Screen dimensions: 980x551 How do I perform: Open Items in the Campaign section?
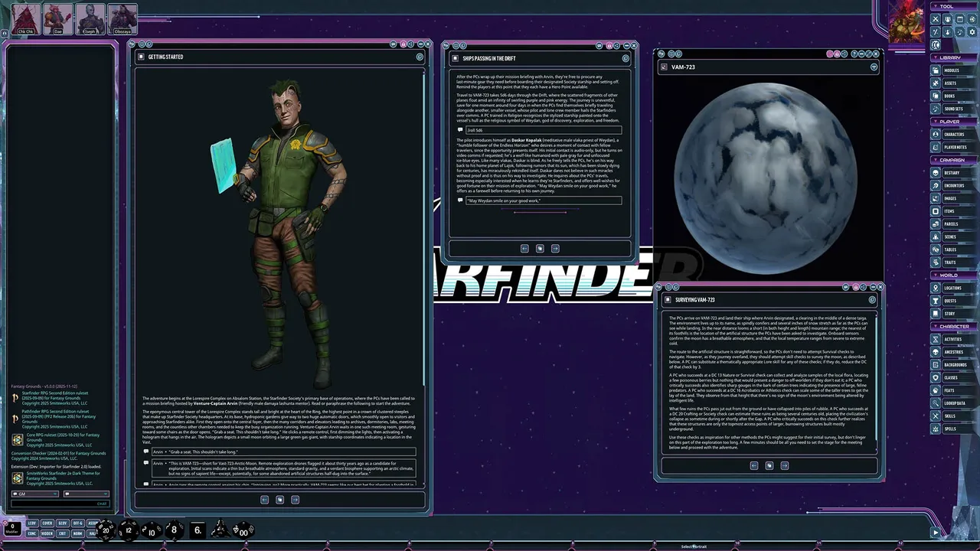coord(954,211)
